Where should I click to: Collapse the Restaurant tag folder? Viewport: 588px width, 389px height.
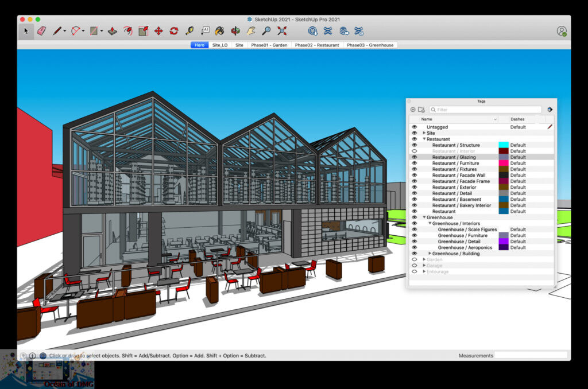[424, 139]
